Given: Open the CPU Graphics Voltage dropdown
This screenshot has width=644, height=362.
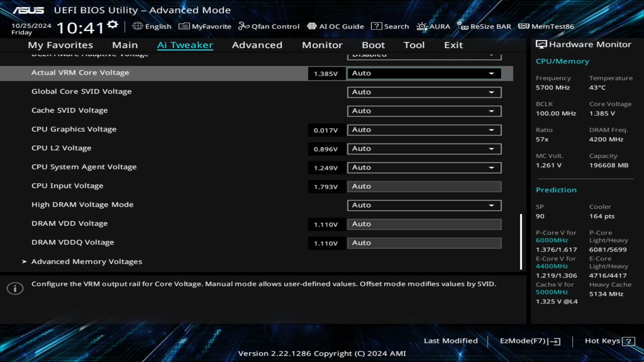Looking at the screenshot, I should click(424, 130).
